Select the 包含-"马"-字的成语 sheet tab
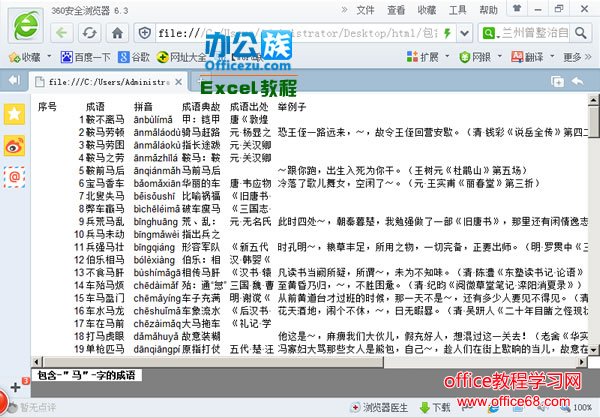This screenshot has width=600, height=418. (86, 375)
